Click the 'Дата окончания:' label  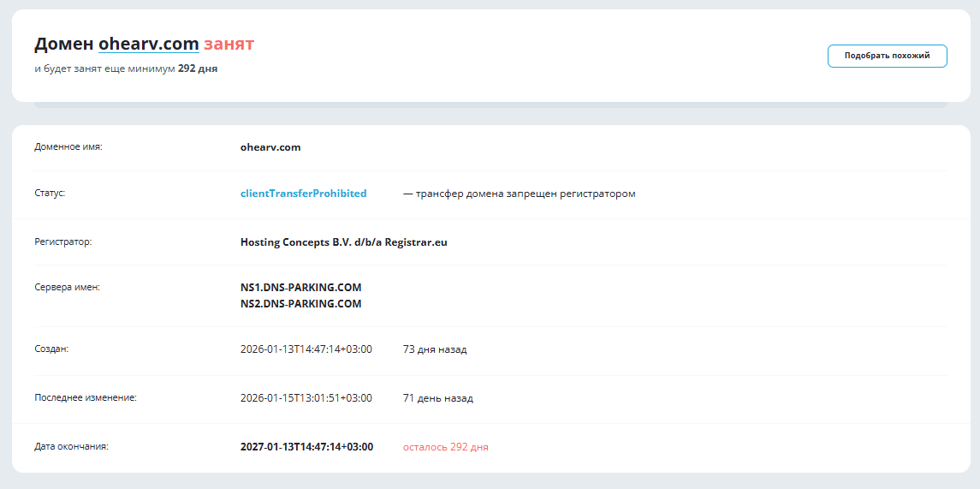[72, 447]
